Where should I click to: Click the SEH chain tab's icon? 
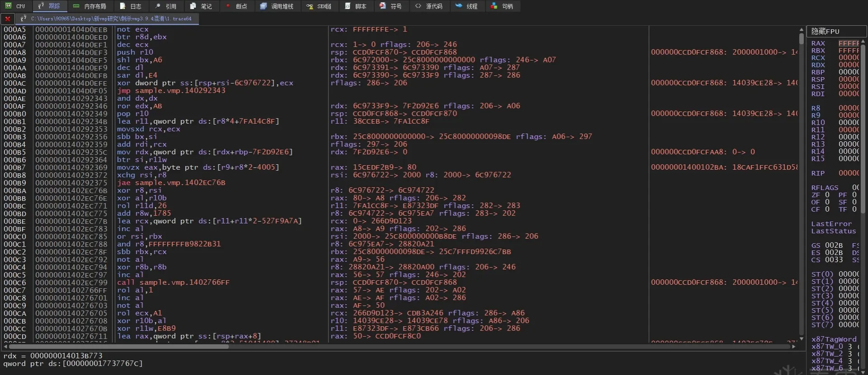click(310, 6)
